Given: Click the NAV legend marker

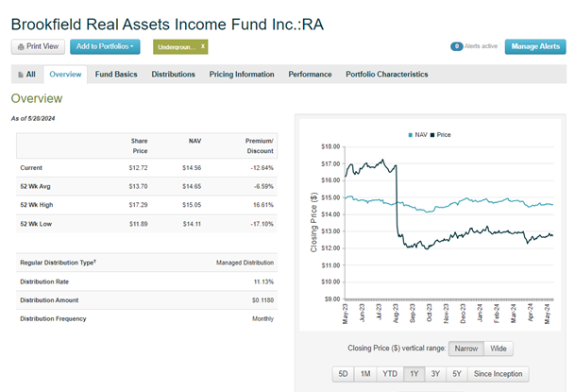Looking at the screenshot, I should click(x=410, y=135).
